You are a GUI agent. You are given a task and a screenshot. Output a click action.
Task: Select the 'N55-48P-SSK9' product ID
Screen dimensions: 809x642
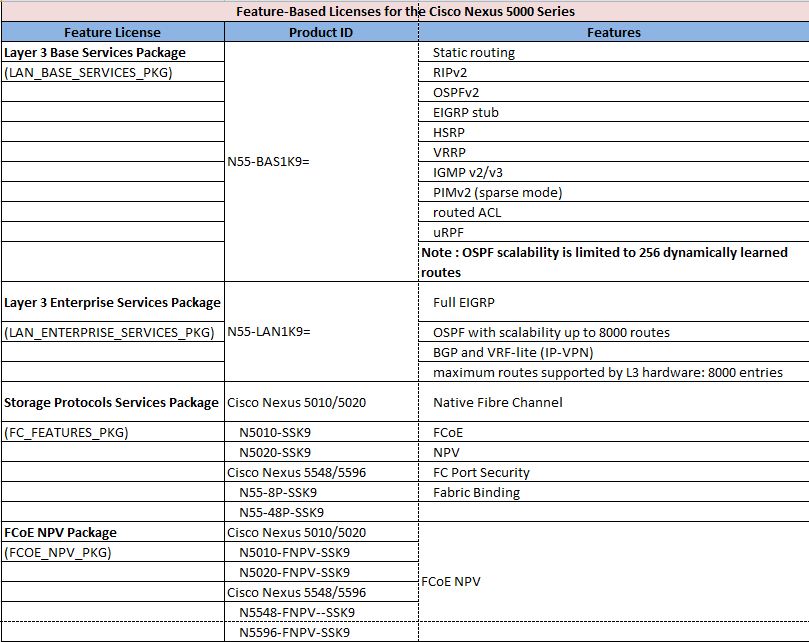[321, 512]
